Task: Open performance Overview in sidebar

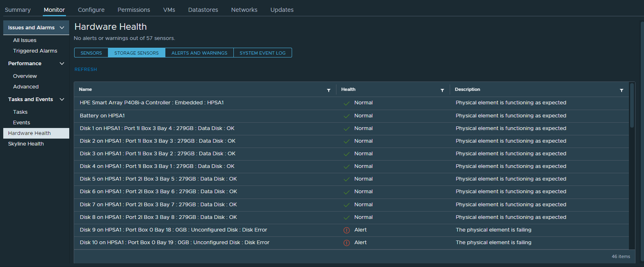Action: coord(25,76)
